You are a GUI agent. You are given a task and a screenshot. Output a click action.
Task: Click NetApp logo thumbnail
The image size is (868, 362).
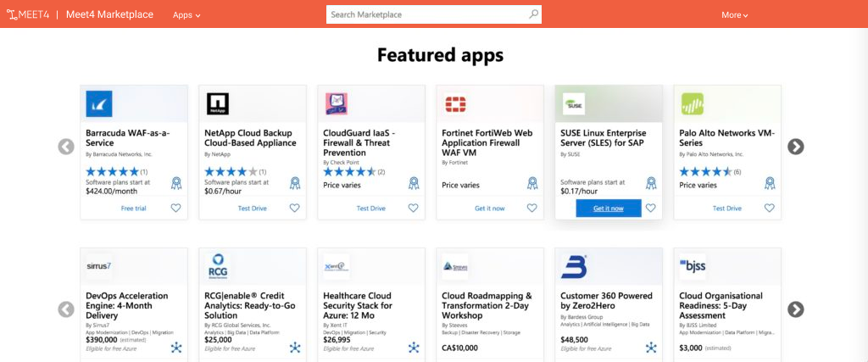[x=218, y=103]
